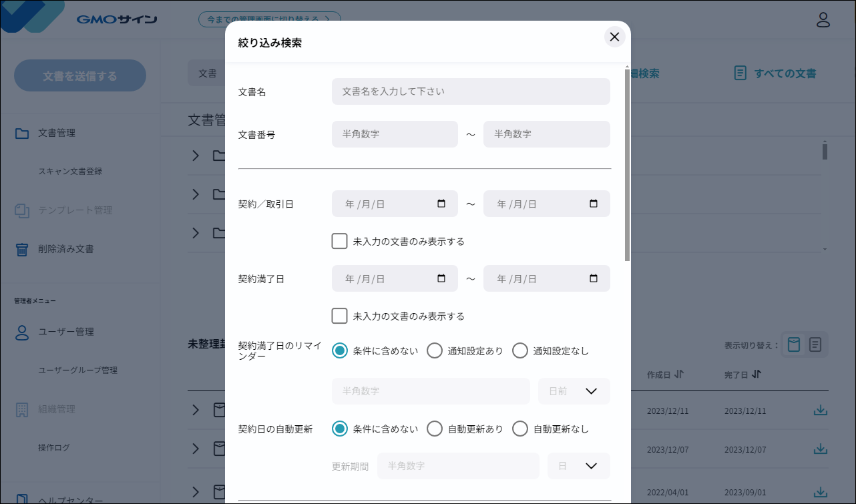Expand the first folder in the document tree
The height and width of the screenshot is (504, 856).
click(x=196, y=156)
